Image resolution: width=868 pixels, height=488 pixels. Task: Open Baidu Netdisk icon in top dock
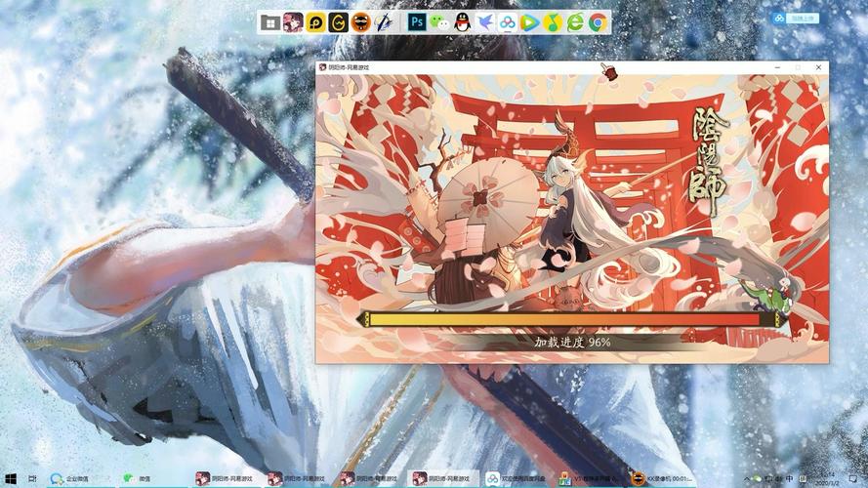click(x=508, y=22)
